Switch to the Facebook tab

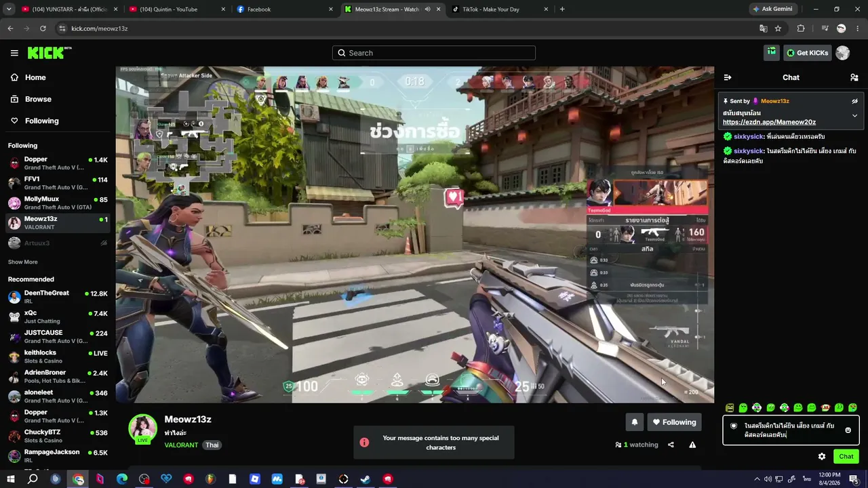click(283, 9)
